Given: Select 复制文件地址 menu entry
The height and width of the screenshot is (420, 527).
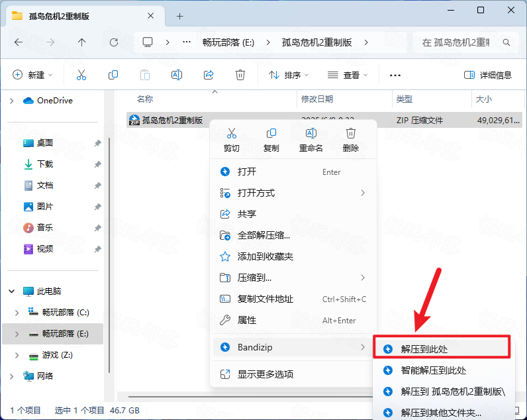Looking at the screenshot, I should click(293, 299).
